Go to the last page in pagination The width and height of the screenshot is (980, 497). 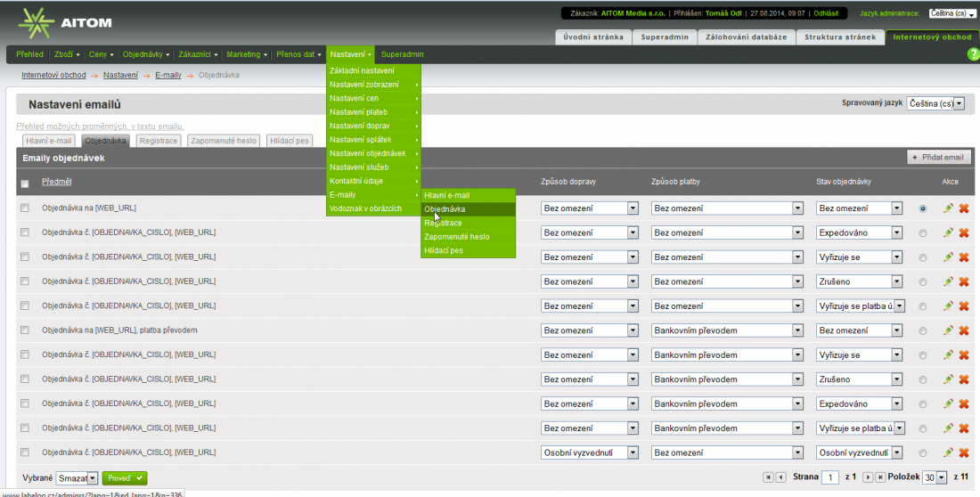point(880,477)
